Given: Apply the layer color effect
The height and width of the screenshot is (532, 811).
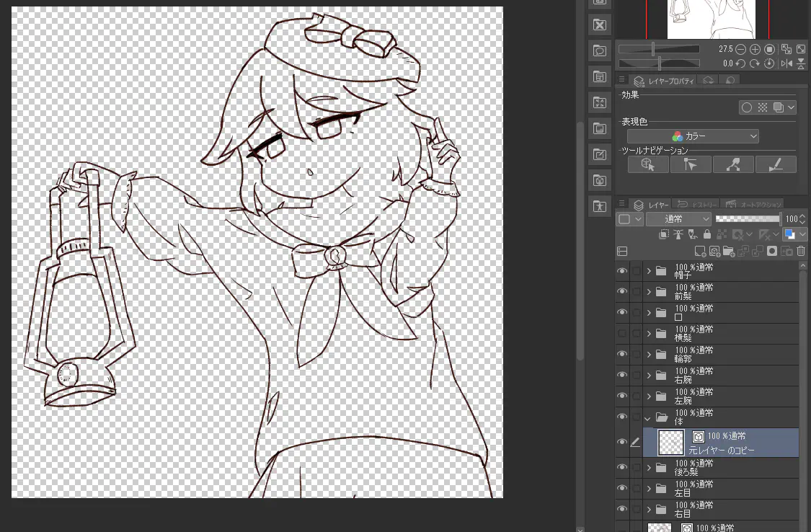Looking at the screenshot, I should click(x=778, y=107).
